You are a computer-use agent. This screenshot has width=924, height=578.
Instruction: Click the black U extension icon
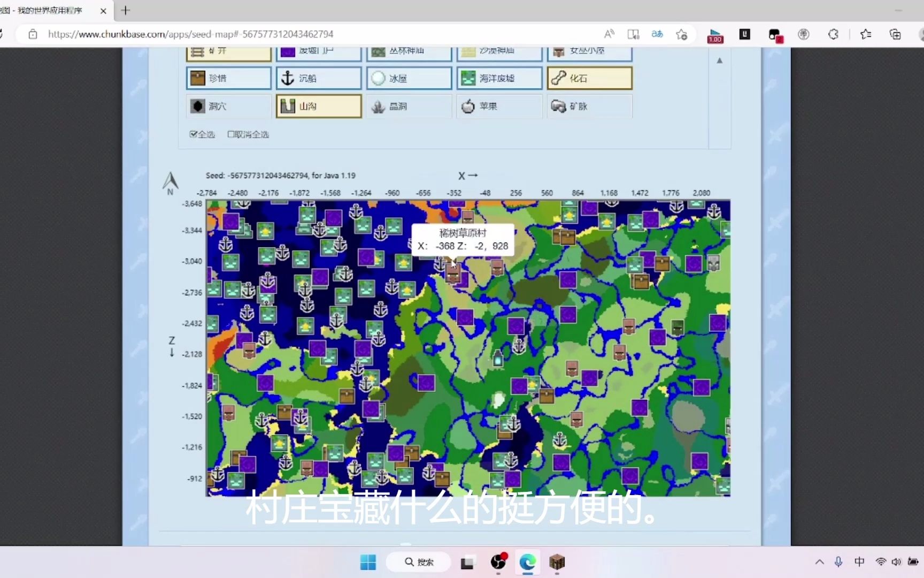pos(744,34)
